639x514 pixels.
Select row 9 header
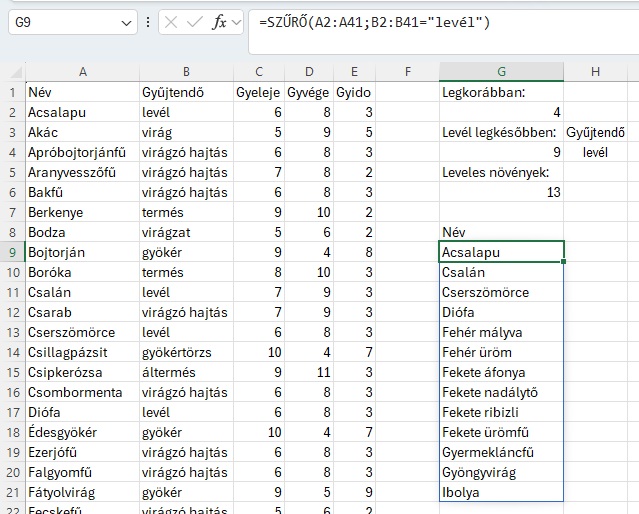point(12,252)
